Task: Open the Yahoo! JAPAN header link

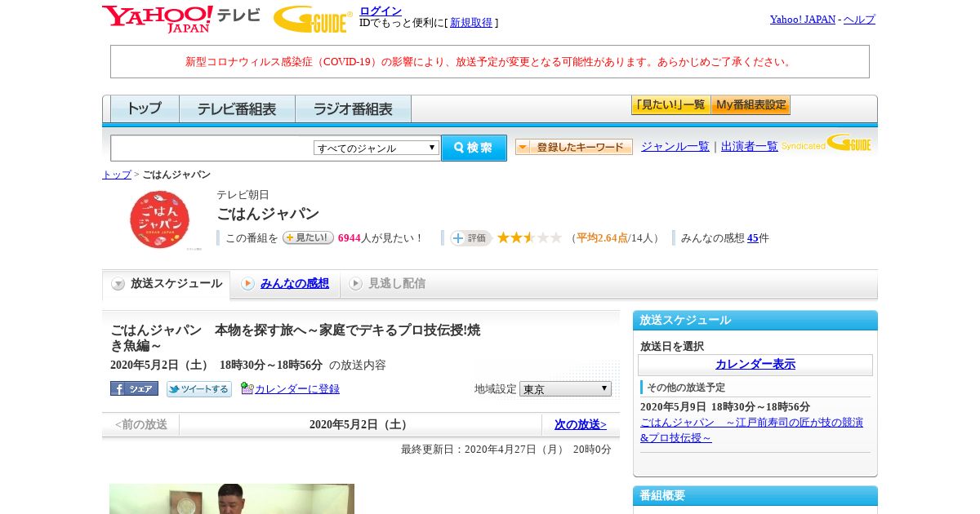Action: click(803, 19)
